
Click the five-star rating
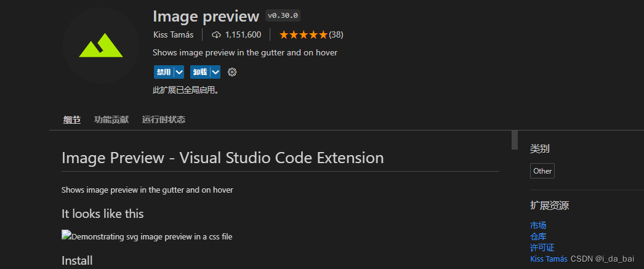303,35
